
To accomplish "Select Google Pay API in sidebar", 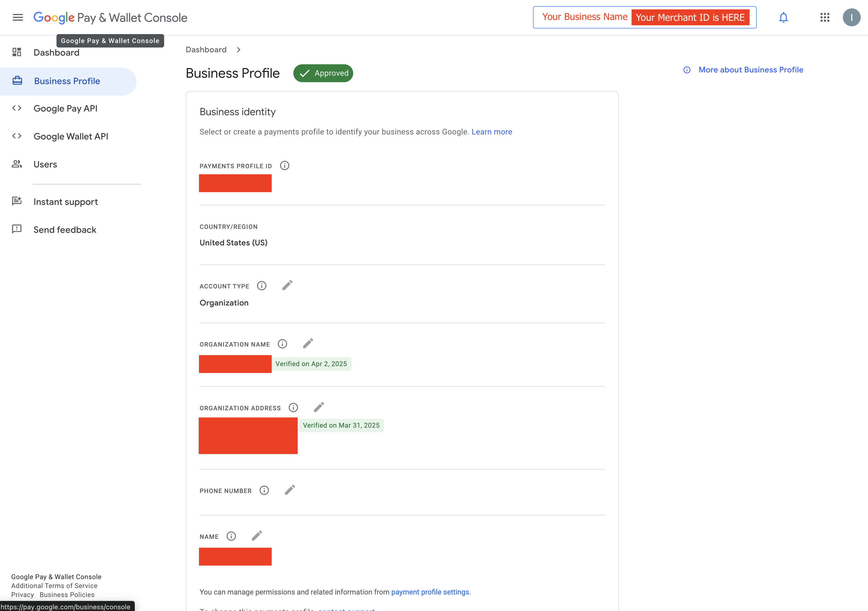I will [x=65, y=108].
